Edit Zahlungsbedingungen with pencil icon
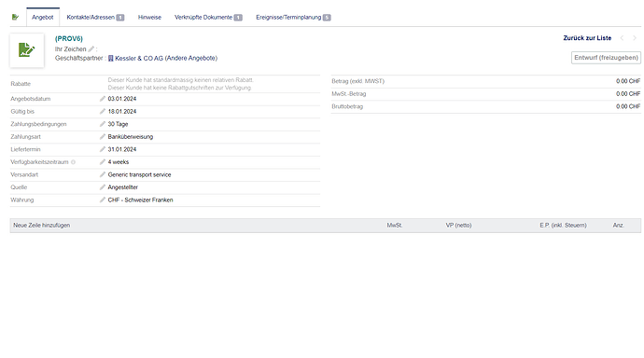 point(103,124)
